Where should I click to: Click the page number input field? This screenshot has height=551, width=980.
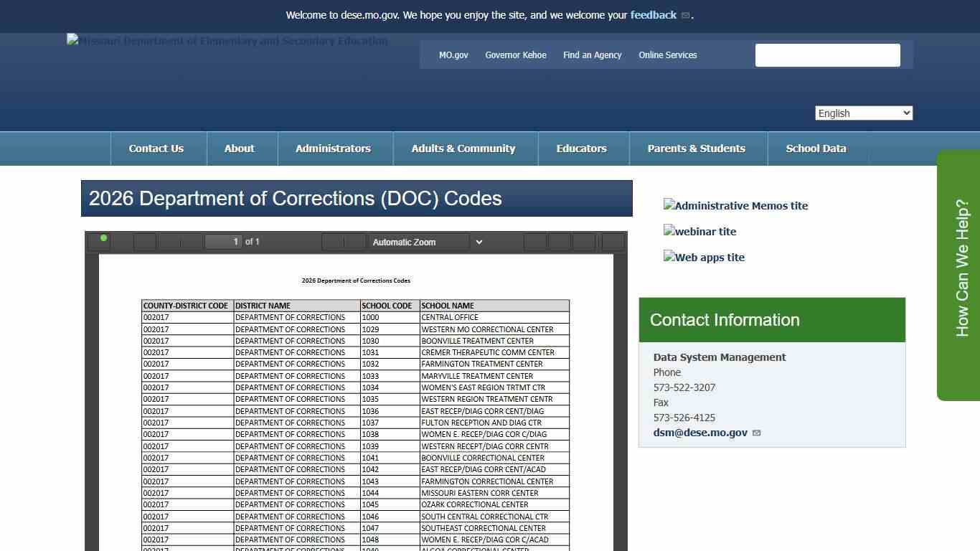224,242
